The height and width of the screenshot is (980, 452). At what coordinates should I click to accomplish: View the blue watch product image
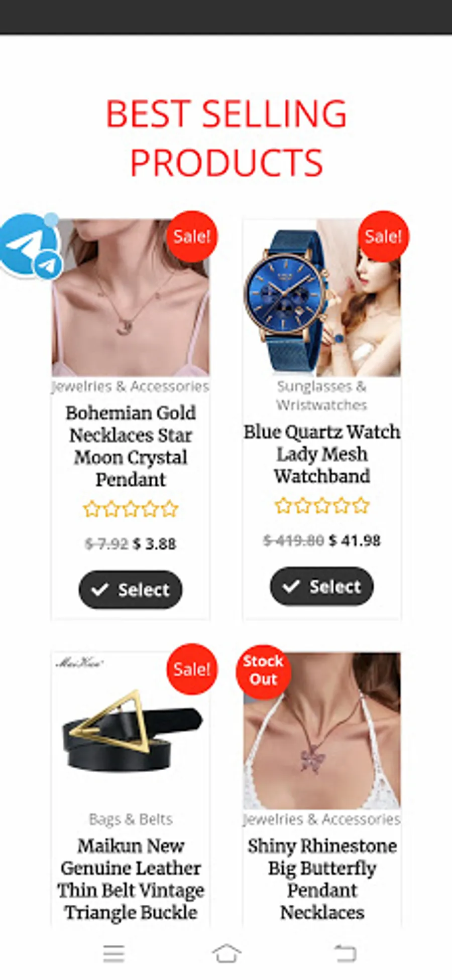(x=322, y=298)
